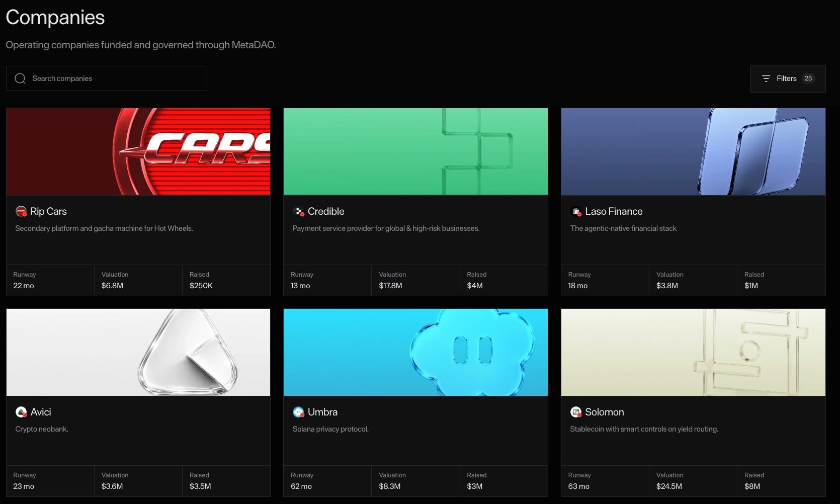
Task: Open the Umbra blue banner image
Action: 415,352
